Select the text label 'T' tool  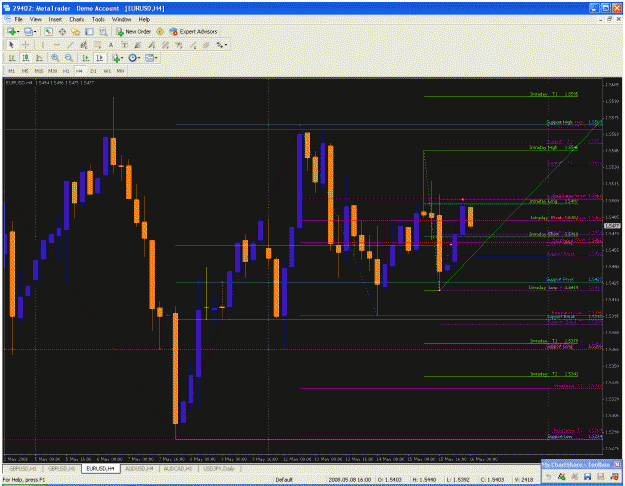tap(124, 45)
